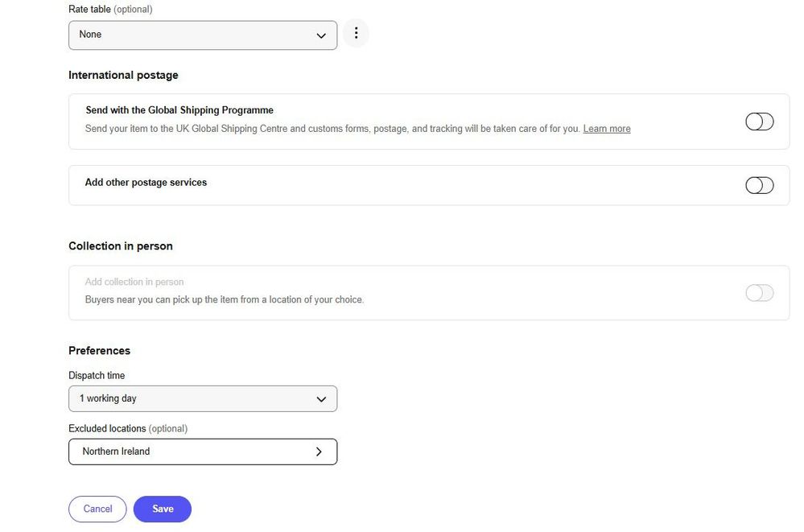The height and width of the screenshot is (532, 804).
Task: Open Excluded locations field showing Northern Ireland
Action: [203, 452]
